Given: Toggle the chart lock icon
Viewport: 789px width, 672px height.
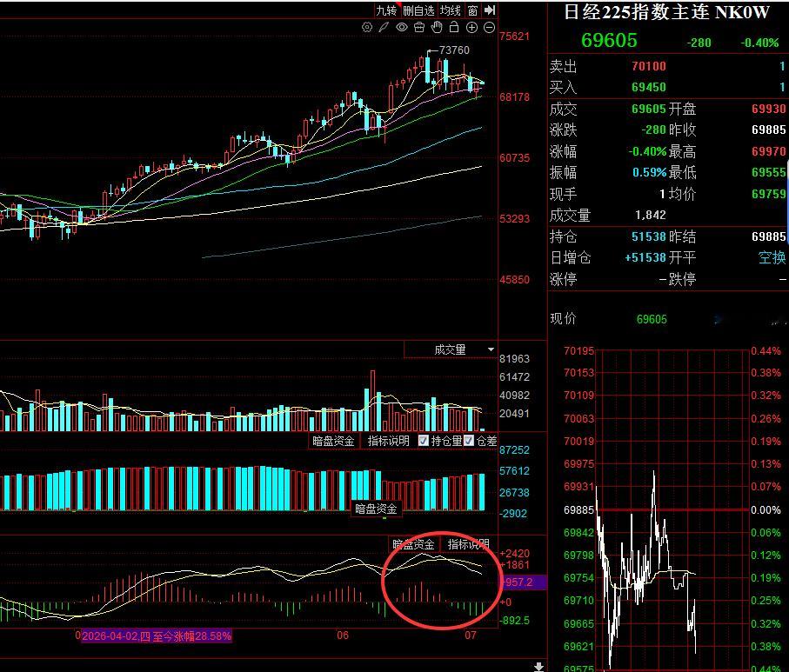Looking at the screenshot, I should [454, 27].
